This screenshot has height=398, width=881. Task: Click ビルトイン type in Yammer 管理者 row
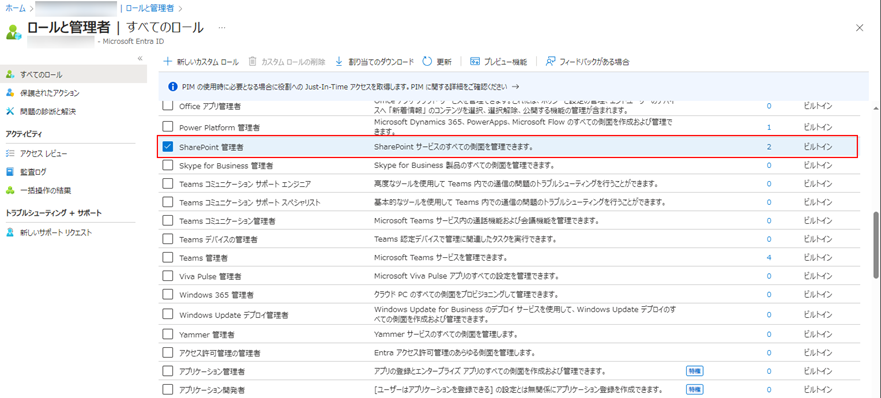tap(818, 334)
